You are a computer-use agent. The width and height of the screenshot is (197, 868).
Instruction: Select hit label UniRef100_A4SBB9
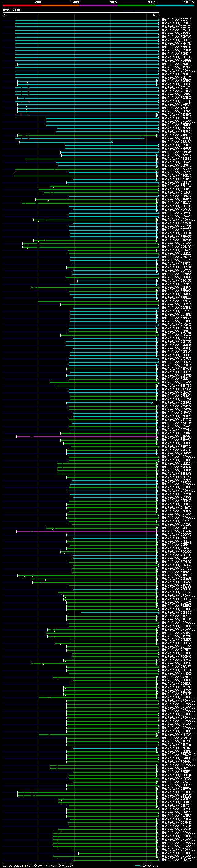pyautogui.click(x=177, y=159)
